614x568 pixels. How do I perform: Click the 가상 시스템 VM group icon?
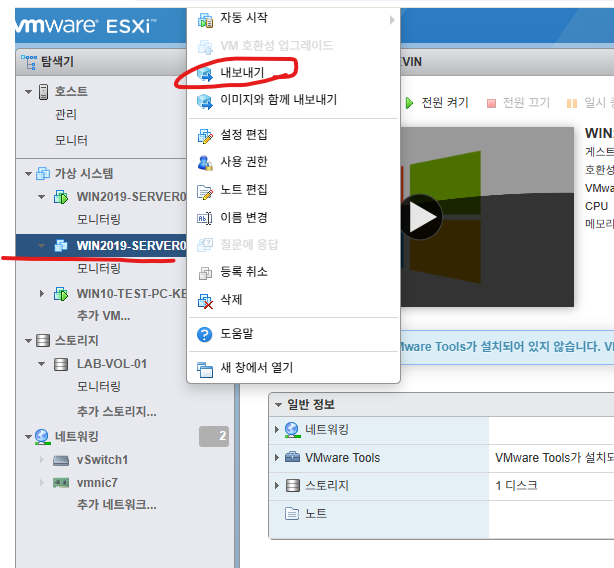43,173
